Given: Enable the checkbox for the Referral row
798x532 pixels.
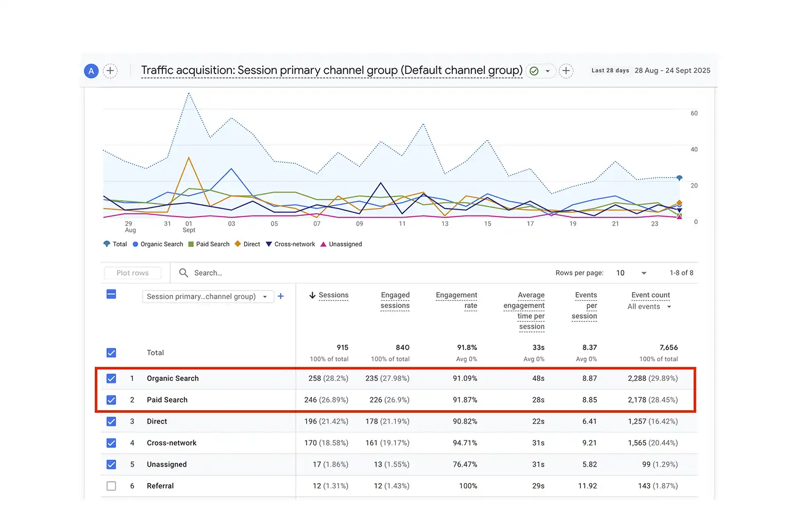Looking at the screenshot, I should tap(111, 486).
